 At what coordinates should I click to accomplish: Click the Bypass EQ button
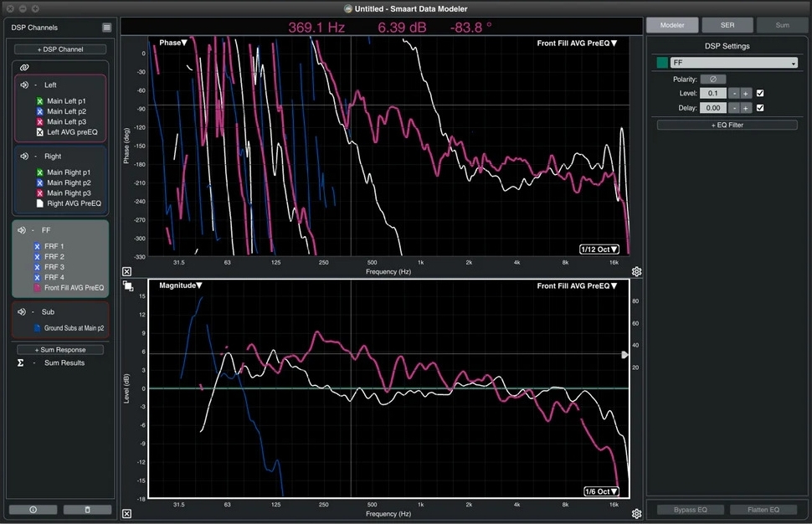point(691,510)
